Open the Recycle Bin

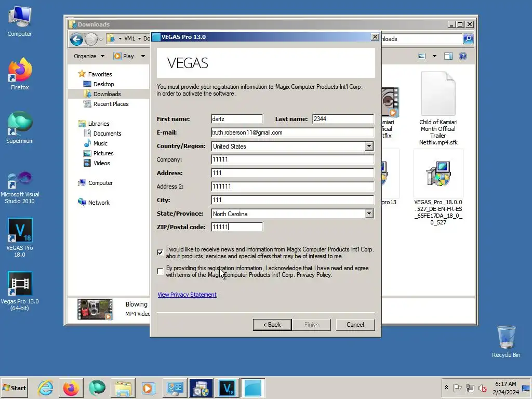click(x=506, y=341)
